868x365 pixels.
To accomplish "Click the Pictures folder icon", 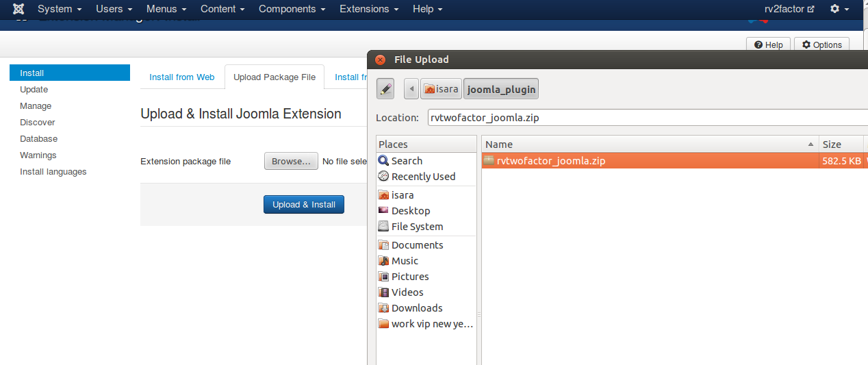I will tap(383, 276).
